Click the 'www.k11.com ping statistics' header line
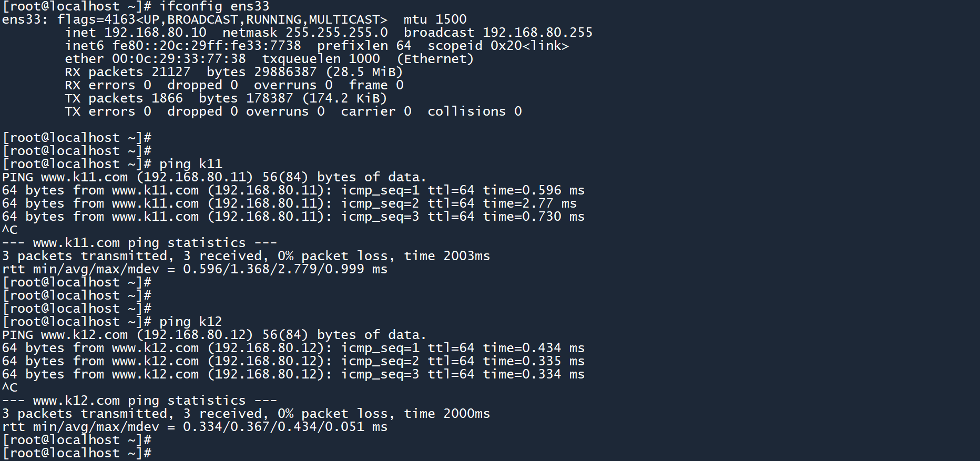The width and height of the screenshot is (980, 461). pyautogui.click(x=139, y=243)
